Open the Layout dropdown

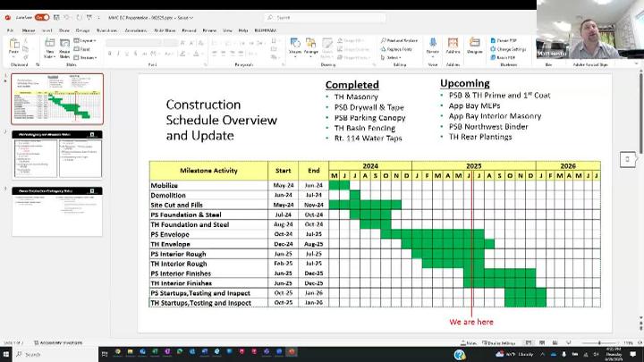click(x=85, y=40)
